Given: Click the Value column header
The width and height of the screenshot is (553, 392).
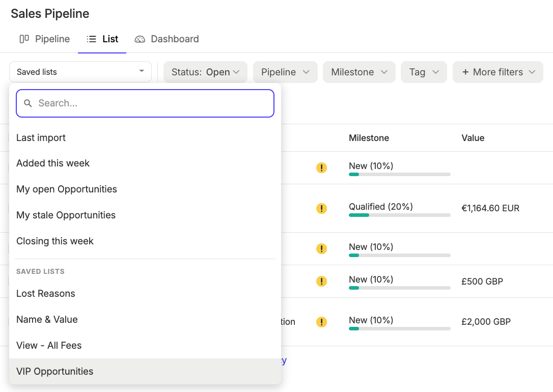Looking at the screenshot, I should (x=473, y=138).
